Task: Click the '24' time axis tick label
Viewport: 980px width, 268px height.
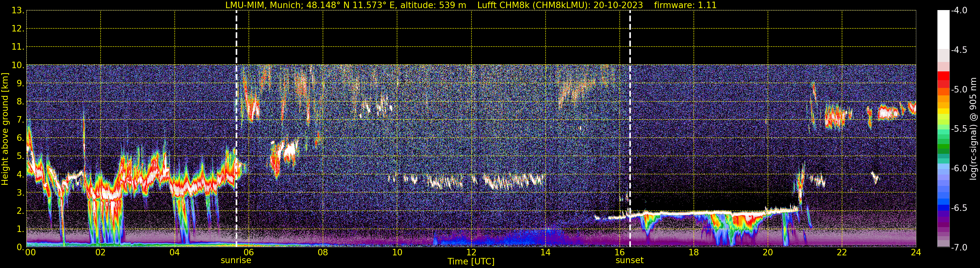Action: (x=916, y=252)
